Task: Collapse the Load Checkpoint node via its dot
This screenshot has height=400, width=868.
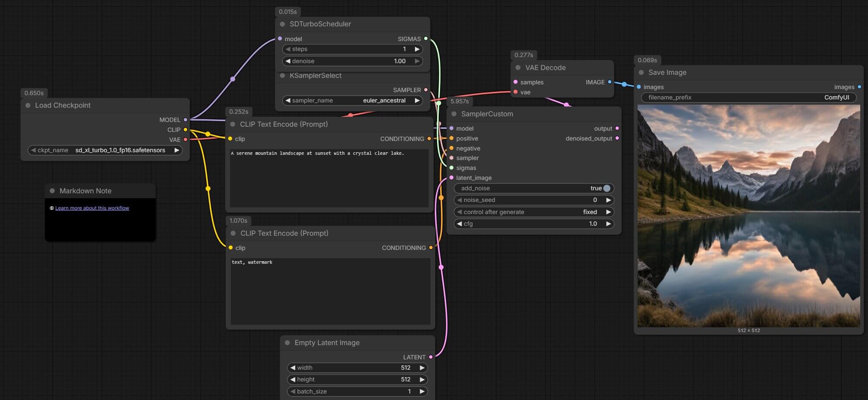Action: tap(28, 106)
